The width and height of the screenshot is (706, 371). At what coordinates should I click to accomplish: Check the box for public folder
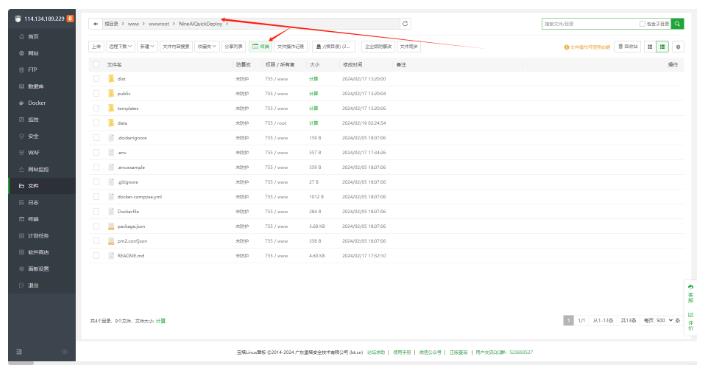click(x=96, y=93)
